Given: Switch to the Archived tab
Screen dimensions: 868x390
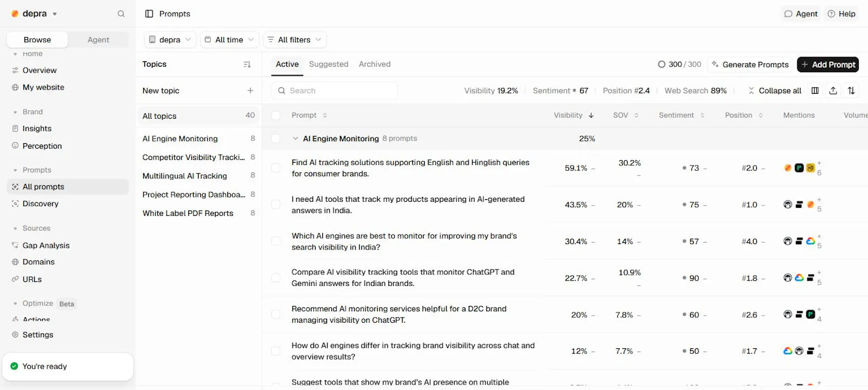Looking at the screenshot, I should [x=374, y=64].
